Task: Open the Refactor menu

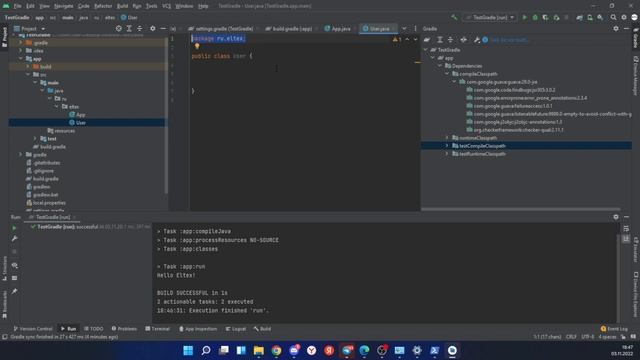Action: [x=103, y=6]
